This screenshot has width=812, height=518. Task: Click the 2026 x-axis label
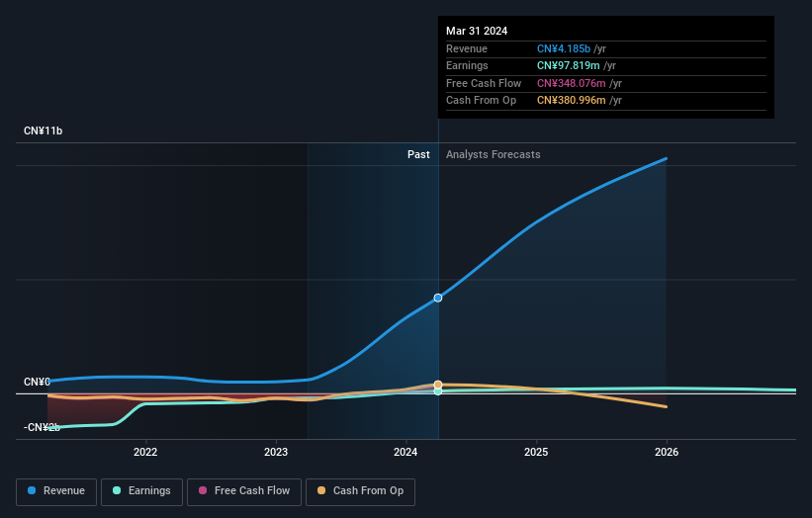(x=667, y=452)
